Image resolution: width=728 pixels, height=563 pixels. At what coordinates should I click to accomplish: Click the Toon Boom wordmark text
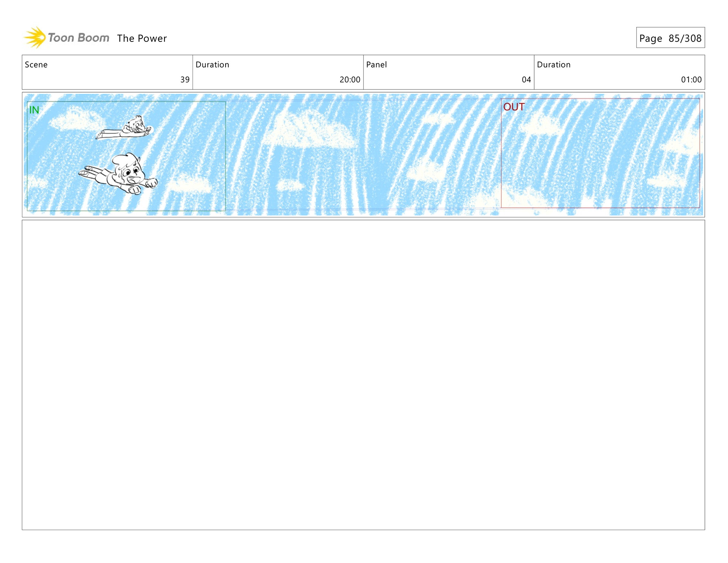(x=78, y=38)
